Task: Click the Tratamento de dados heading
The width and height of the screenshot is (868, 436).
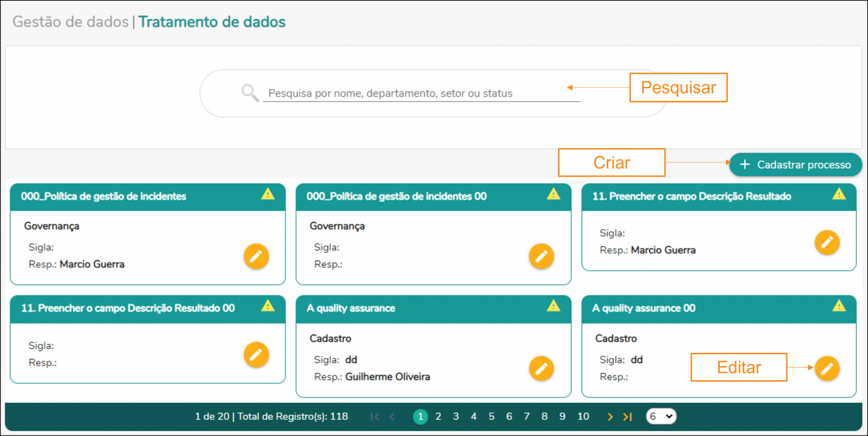Action: tap(212, 22)
